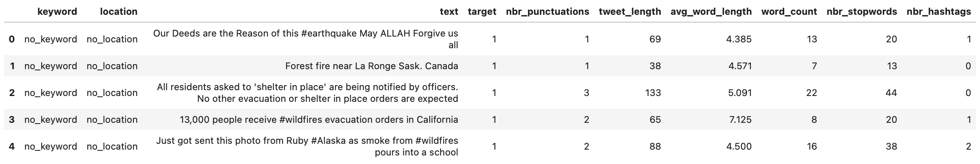The image size is (980, 164).
Task: Select the location column header
Action: tap(119, 12)
